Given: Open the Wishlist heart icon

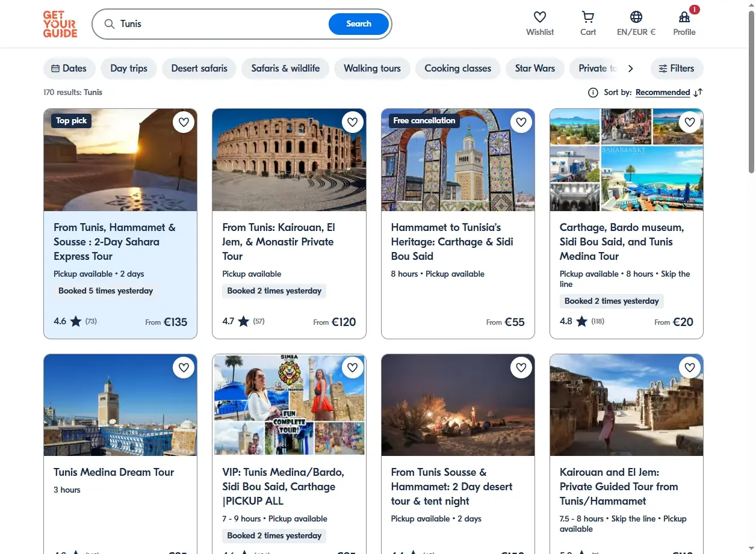Looking at the screenshot, I should [540, 17].
